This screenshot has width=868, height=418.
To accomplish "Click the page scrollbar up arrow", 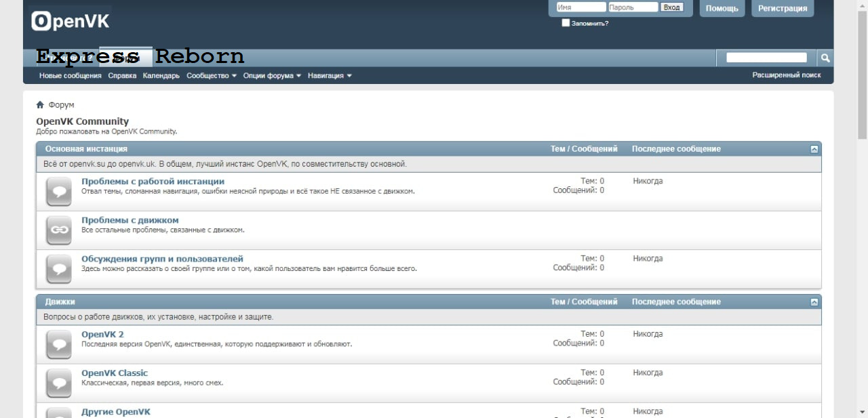I will click(862, 5).
